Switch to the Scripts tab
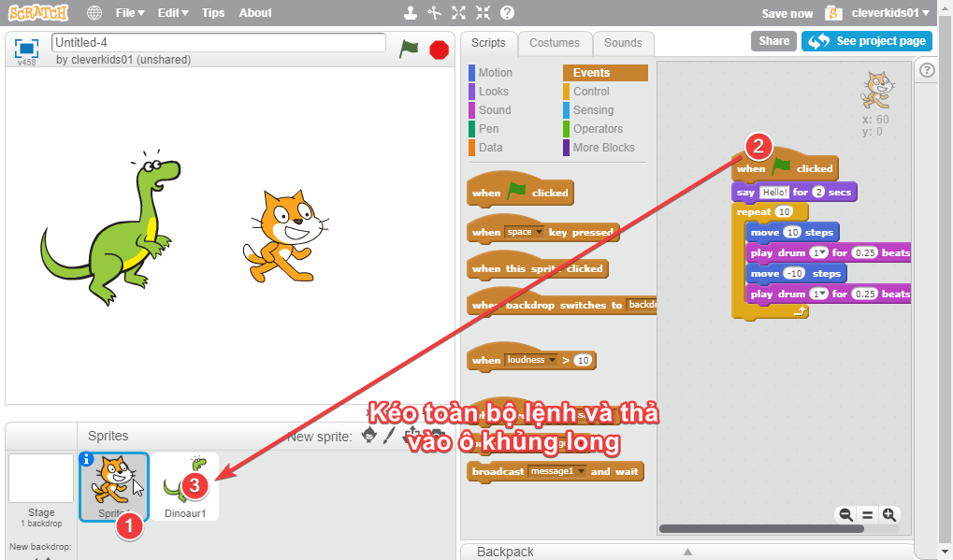Screen dimensions: 953x560 pos(488,43)
